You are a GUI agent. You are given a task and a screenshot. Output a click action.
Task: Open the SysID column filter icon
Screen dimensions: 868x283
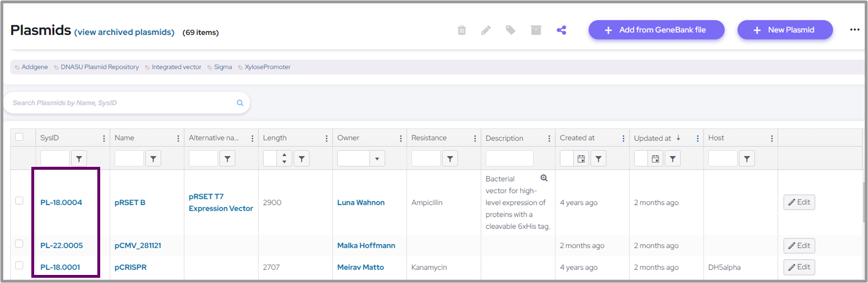[79, 159]
